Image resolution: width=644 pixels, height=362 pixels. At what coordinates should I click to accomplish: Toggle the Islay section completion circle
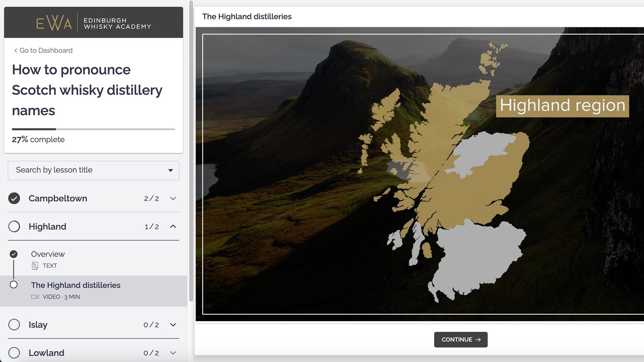point(14,325)
